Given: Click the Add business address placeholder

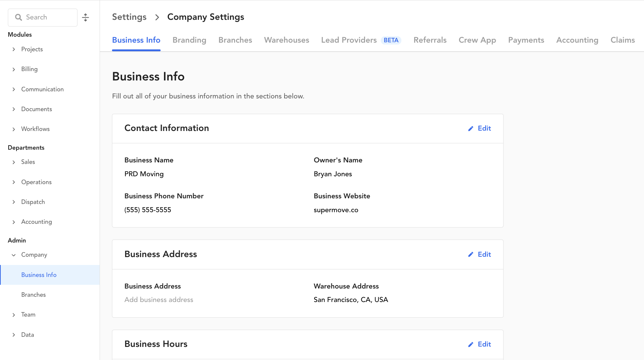Looking at the screenshot, I should click(159, 300).
